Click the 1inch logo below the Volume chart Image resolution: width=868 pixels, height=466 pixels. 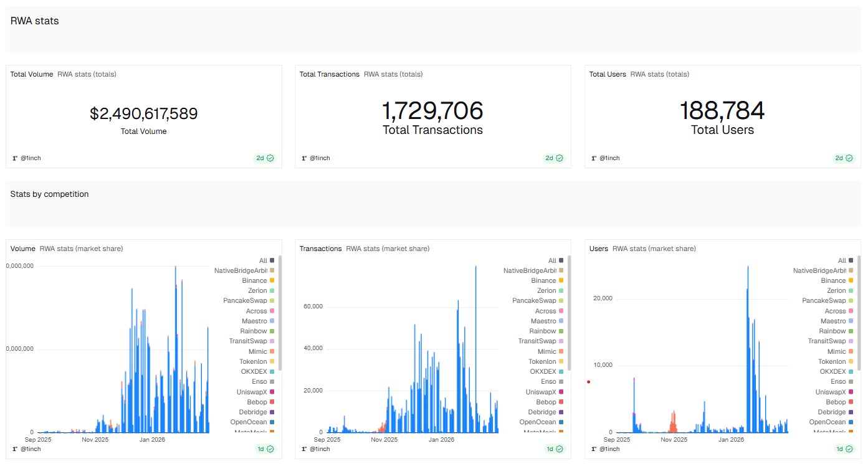pyautogui.click(x=14, y=449)
